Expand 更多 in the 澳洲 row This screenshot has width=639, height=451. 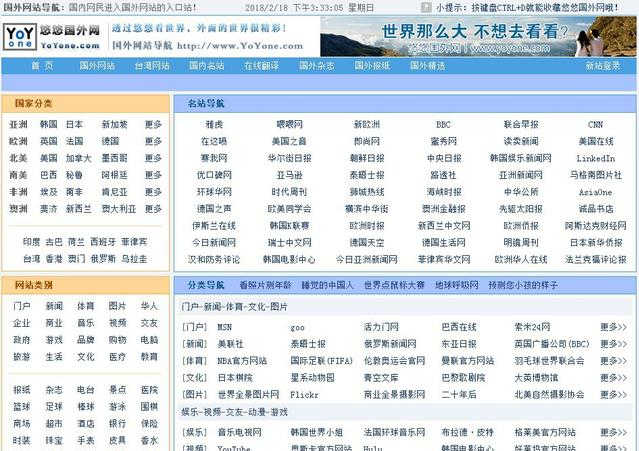(x=154, y=209)
